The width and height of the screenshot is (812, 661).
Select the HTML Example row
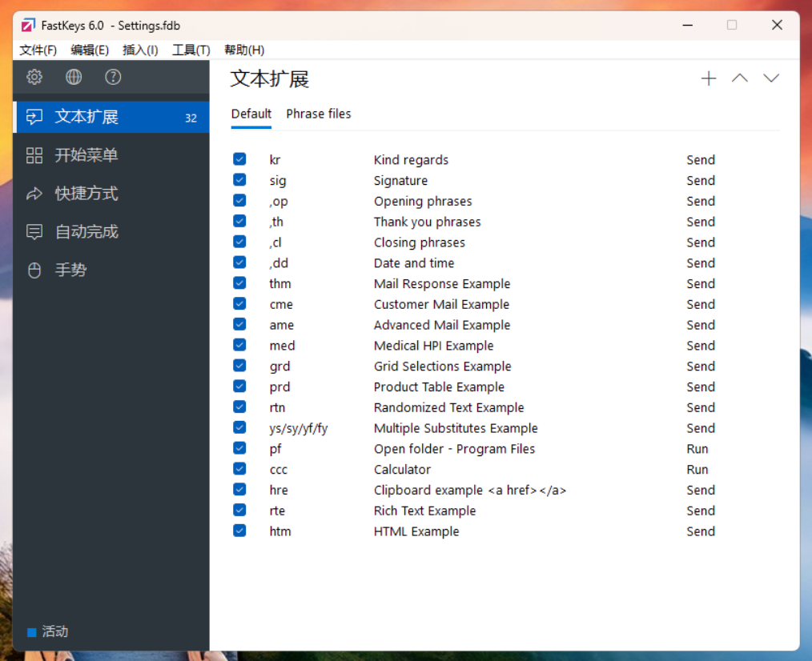point(505,532)
